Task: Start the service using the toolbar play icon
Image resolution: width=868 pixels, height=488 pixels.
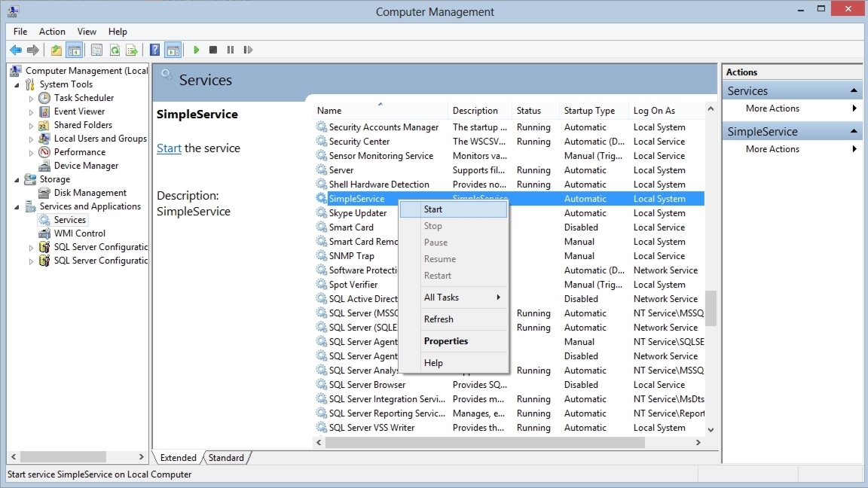Action: [196, 50]
